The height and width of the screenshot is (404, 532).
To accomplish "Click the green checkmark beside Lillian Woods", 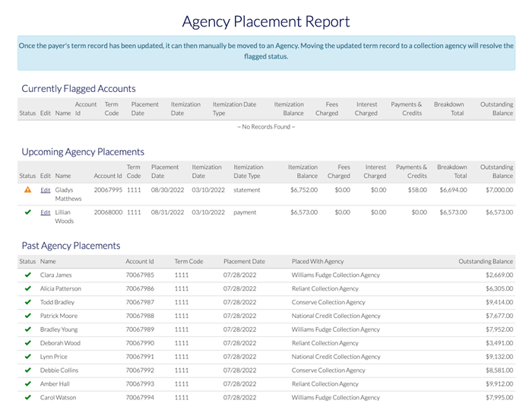I will pos(27,212).
